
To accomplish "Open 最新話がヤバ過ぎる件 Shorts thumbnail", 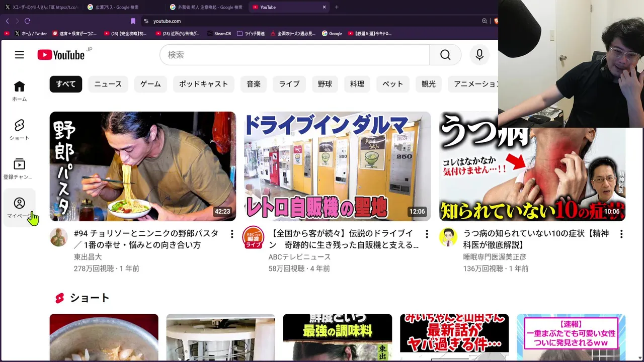I will pyautogui.click(x=454, y=338).
